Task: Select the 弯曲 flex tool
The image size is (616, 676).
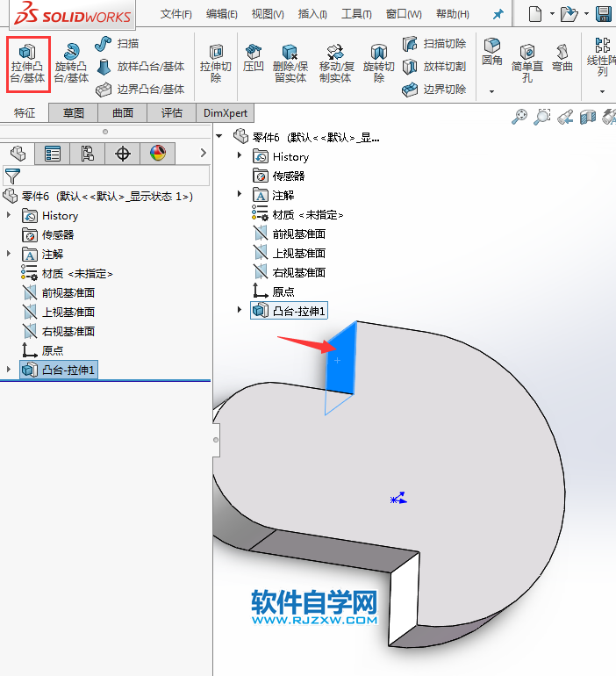Action: (x=562, y=59)
